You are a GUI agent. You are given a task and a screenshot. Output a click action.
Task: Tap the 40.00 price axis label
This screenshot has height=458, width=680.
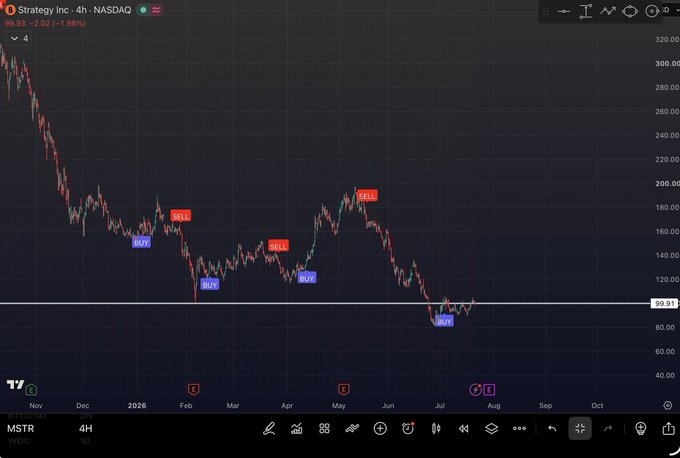coord(665,376)
